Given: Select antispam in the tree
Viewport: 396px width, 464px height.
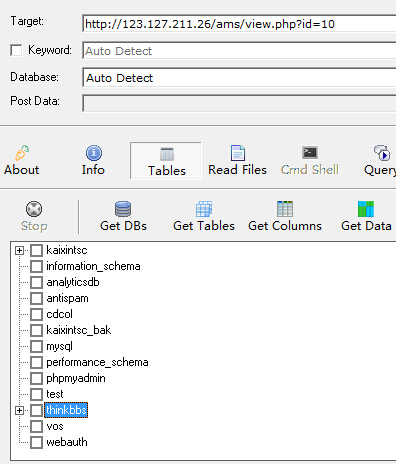Looking at the screenshot, I should 67,298.
